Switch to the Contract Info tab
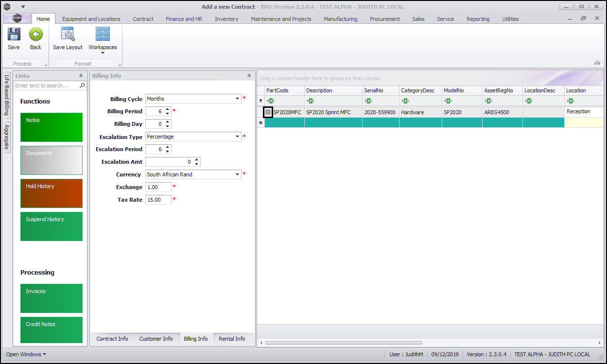Image resolution: width=607 pixels, height=364 pixels. coord(112,339)
